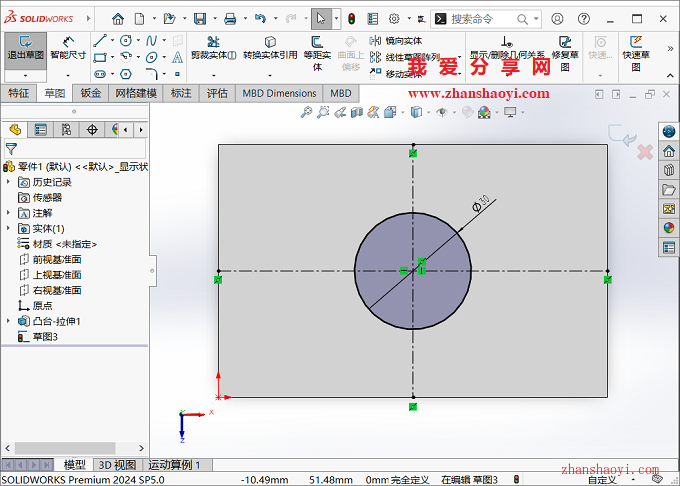Toggle the Section View icon in view toolbar
680x486 pixels.
pyautogui.click(x=358, y=113)
